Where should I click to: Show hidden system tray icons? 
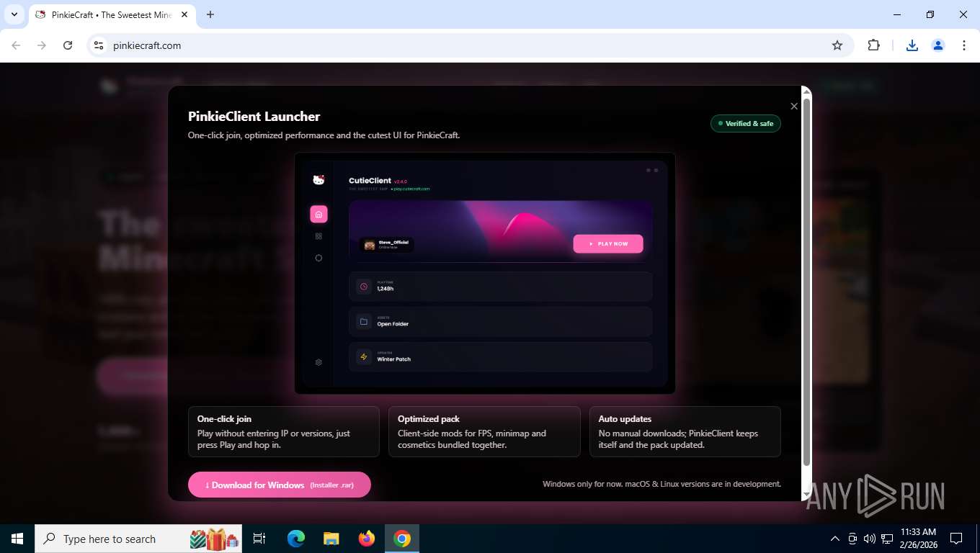tap(835, 539)
